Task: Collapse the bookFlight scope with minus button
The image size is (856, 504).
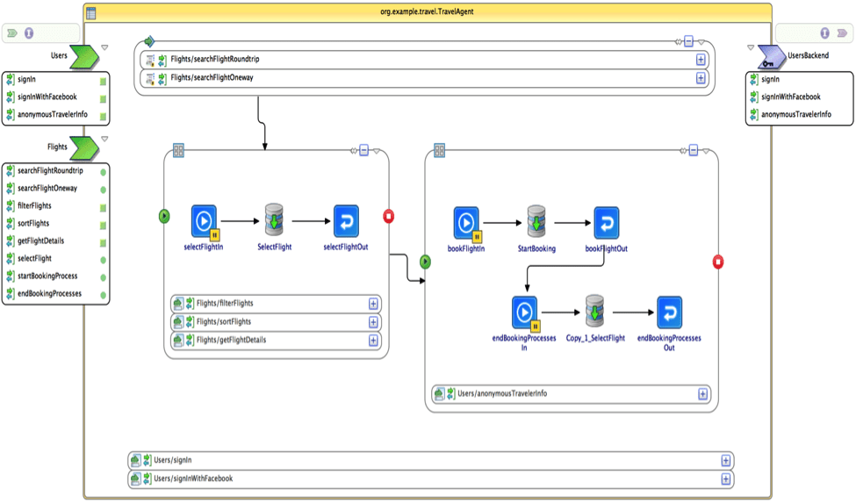Action: [694, 150]
